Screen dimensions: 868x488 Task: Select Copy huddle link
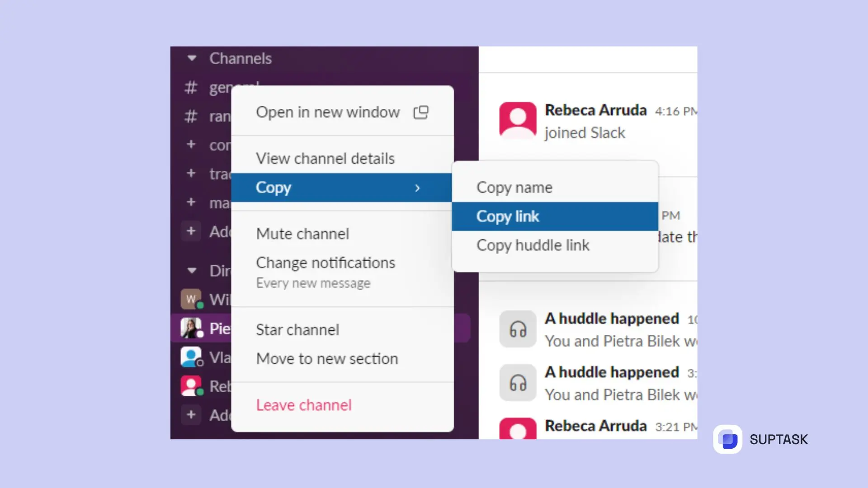(533, 245)
